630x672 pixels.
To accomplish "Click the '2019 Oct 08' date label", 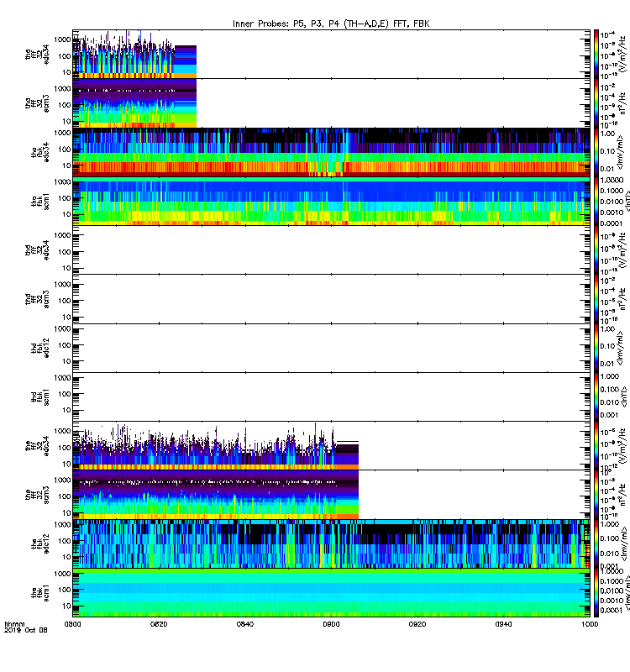I will [26, 630].
